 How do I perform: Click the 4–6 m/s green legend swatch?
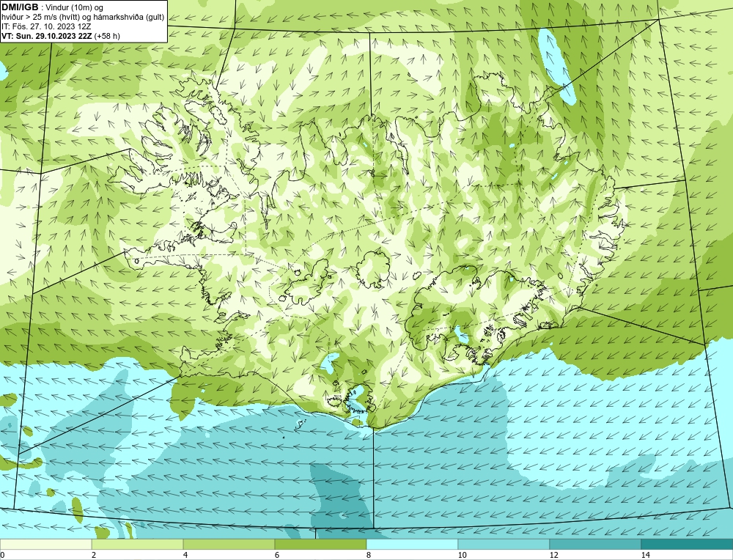tap(229, 544)
